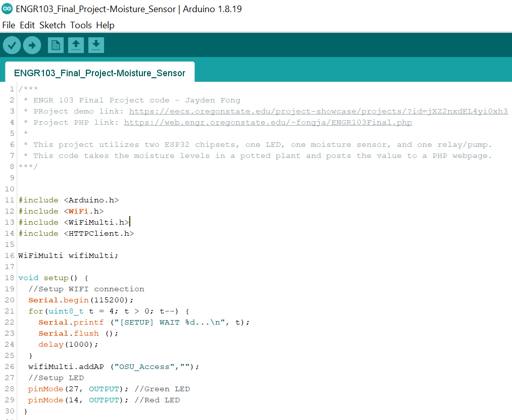Show the Help menu
This screenshot has height=420, width=512.
pyautogui.click(x=105, y=25)
